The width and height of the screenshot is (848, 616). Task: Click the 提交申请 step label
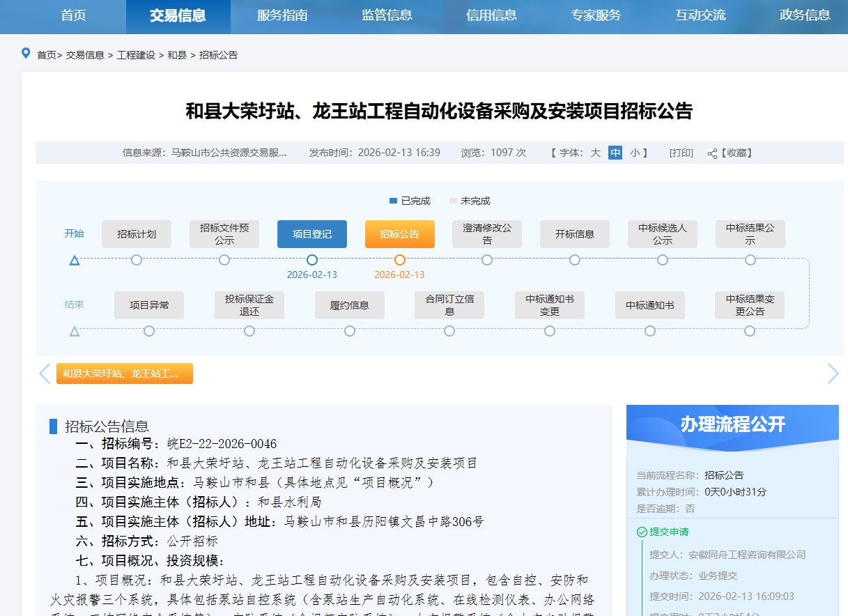(669, 532)
